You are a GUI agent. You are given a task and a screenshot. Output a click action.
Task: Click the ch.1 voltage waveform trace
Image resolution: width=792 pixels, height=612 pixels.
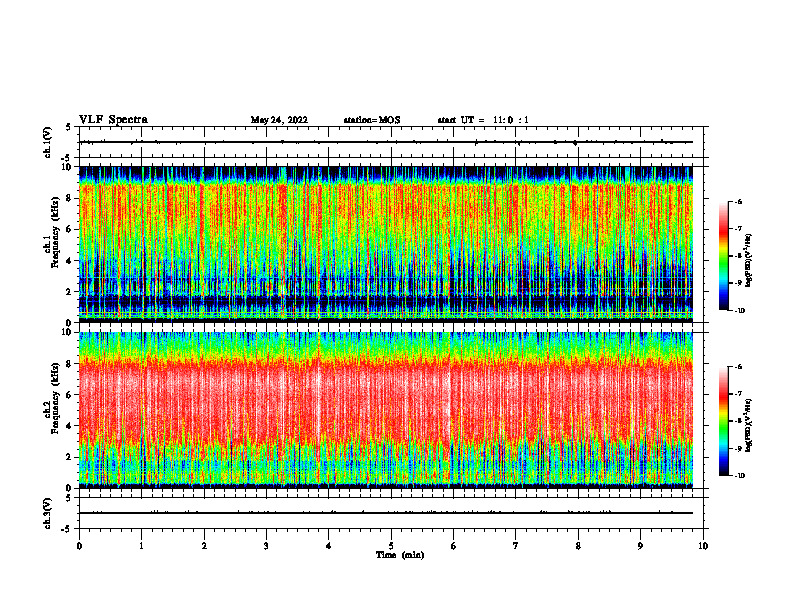pos(386,142)
